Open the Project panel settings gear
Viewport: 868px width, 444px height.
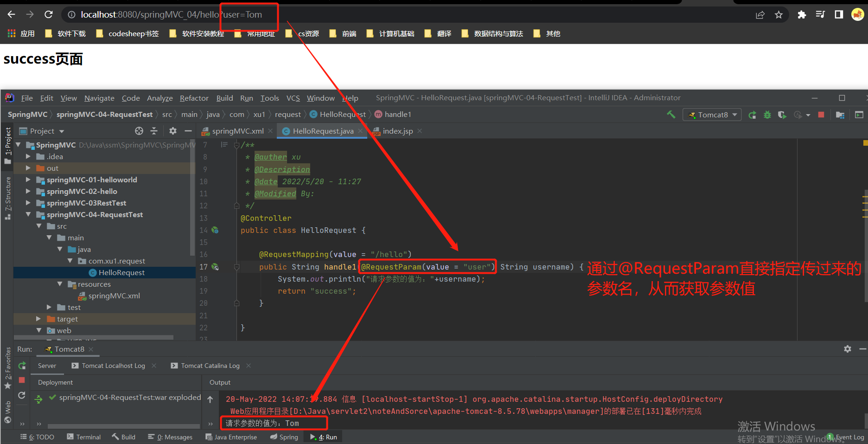tap(173, 131)
